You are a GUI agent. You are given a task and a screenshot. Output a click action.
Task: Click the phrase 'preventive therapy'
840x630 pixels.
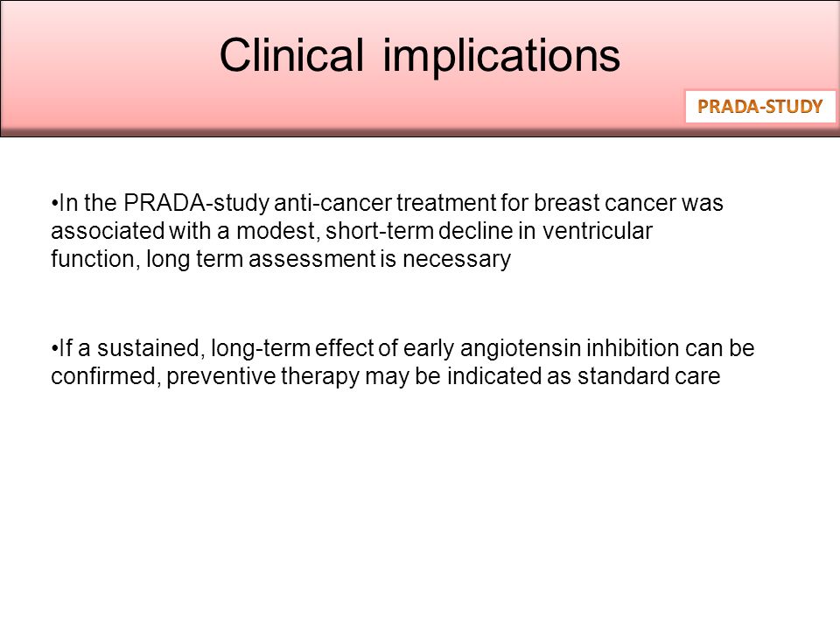tap(262, 378)
